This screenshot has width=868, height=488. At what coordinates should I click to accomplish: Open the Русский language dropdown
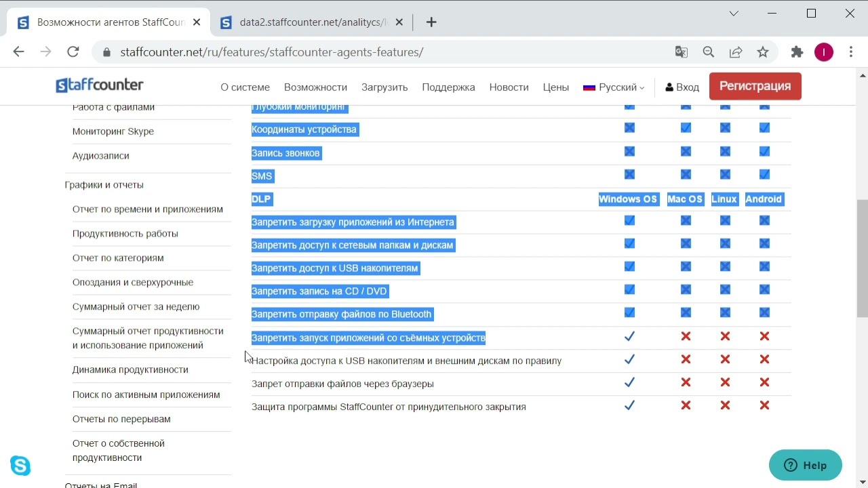click(x=614, y=87)
